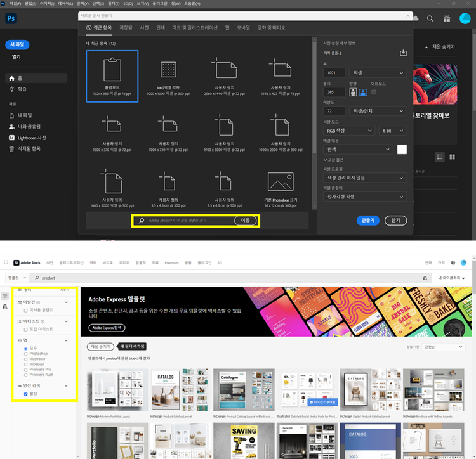Uncheck the 활성 safe search checkbox
Image resolution: width=476 pixels, height=459 pixels.
click(x=25, y=394)
